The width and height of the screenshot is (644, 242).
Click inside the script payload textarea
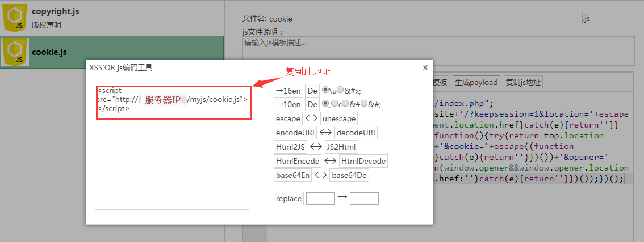coord(172,146)
